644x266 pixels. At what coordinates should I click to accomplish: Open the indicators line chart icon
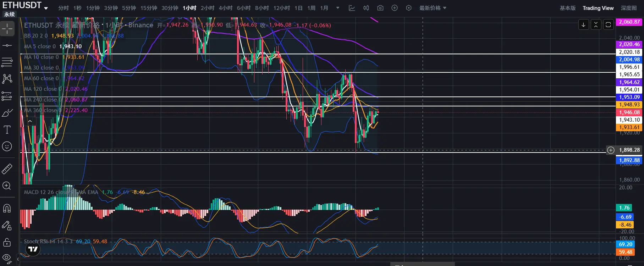pos(352,8)
